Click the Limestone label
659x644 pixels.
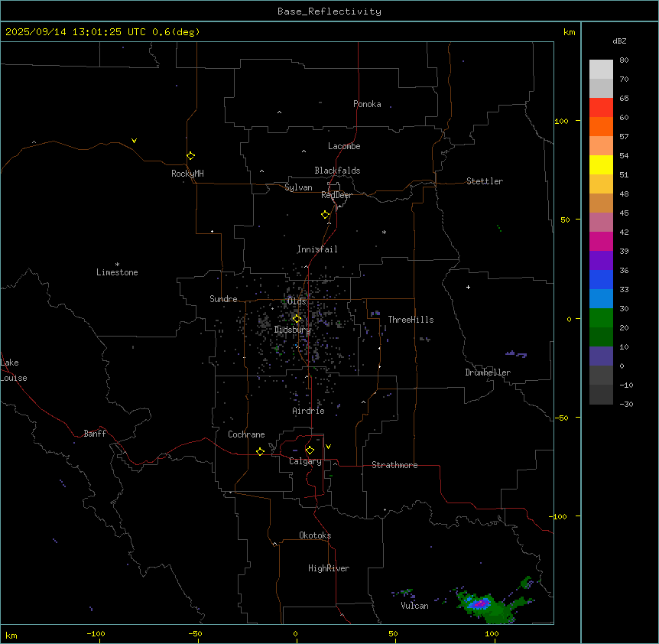point(117,272)
